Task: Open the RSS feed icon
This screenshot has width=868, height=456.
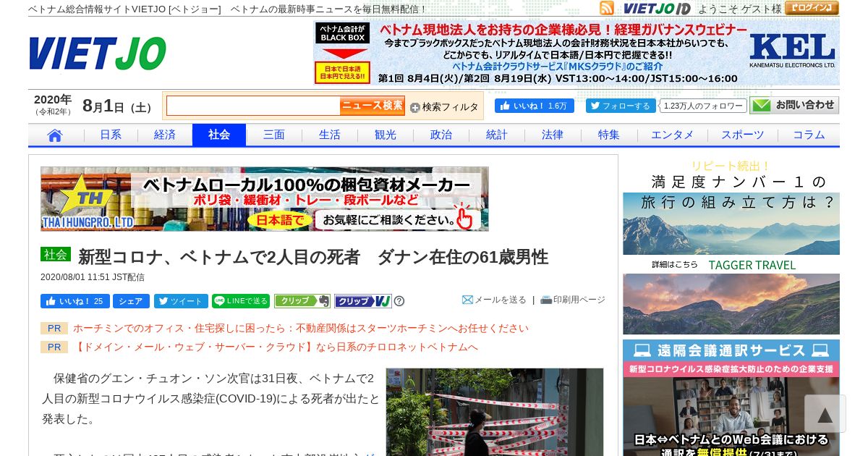Action: [x=606, y=8]
